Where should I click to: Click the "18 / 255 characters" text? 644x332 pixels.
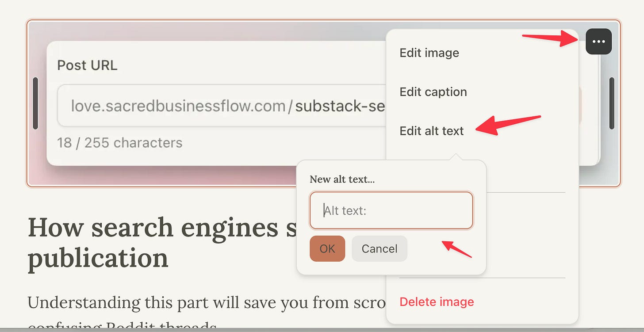tap(119, 143)
